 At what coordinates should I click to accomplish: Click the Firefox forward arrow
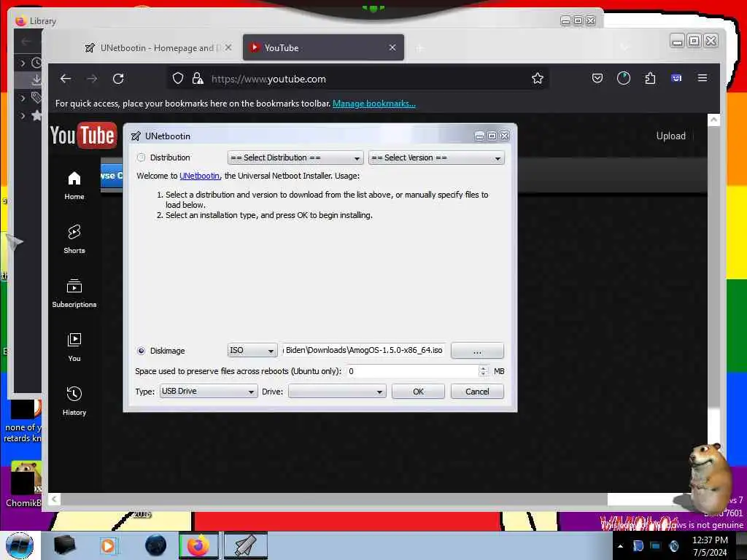click(x=92, y=79)
